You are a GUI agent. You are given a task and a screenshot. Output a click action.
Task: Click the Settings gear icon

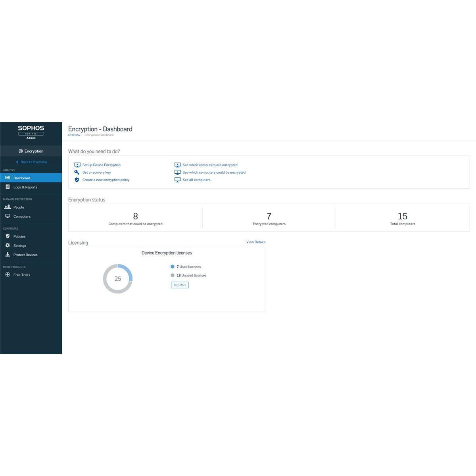click(8, 245)
